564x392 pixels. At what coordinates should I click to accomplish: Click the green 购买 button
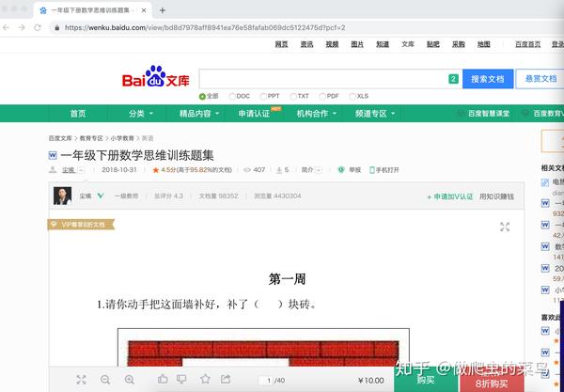[426, 380]
